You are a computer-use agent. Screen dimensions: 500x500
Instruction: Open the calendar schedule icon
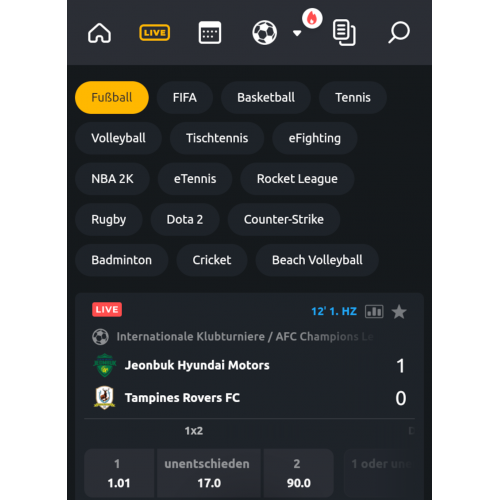pyautogui.click(x=210, y=33)
